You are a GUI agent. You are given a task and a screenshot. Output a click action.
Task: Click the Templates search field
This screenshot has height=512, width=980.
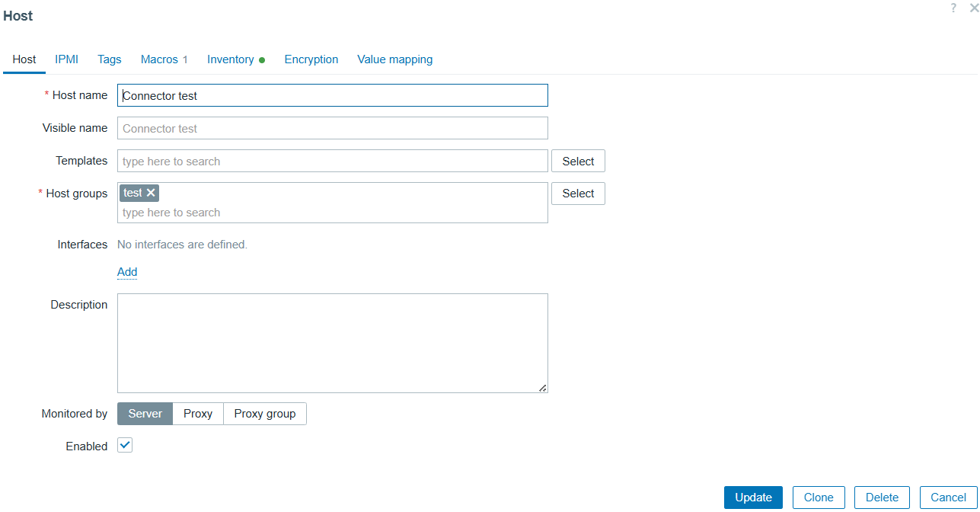click(332, 161)
